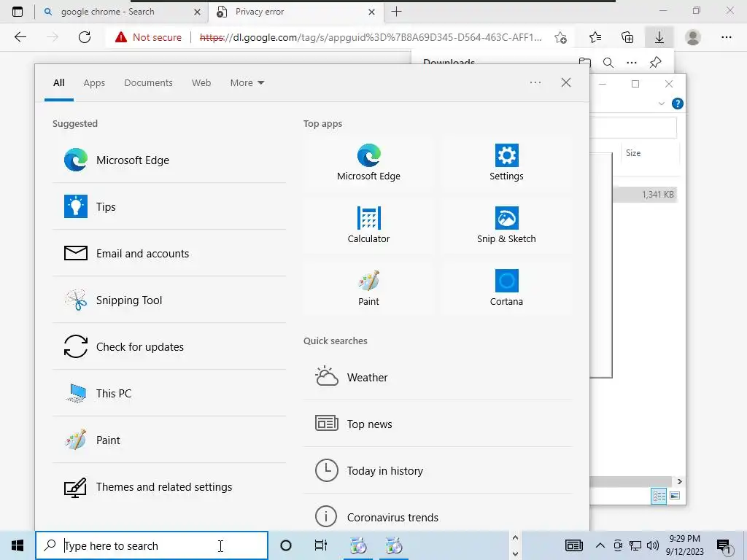Image resolution: width=747 pixels, height=560 pixels.
Task: Go back in Edge
Action: [20, 37]
